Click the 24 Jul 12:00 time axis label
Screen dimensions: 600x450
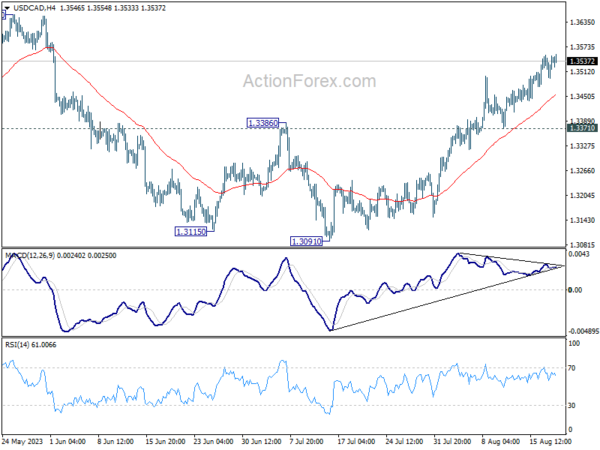point(404,441)
